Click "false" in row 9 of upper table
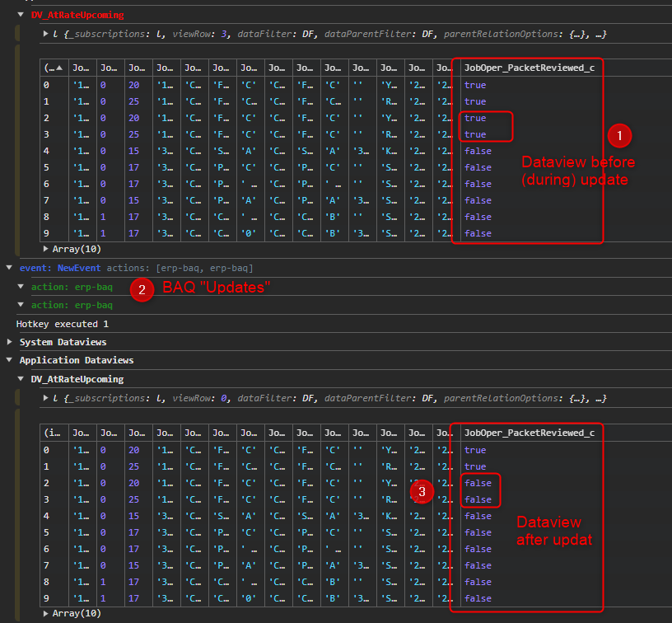Image resolution: width=672 pixels, height=623 pixels. click(478, 233)
